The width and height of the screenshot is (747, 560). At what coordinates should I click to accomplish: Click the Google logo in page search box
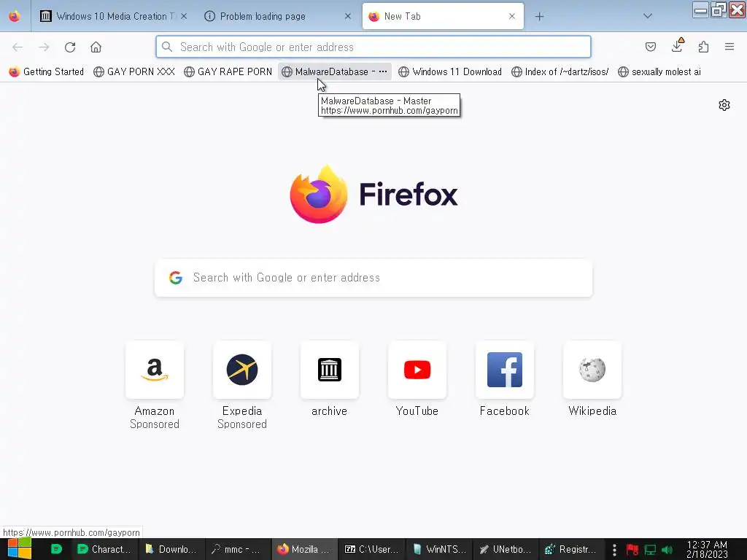point(176,278)
